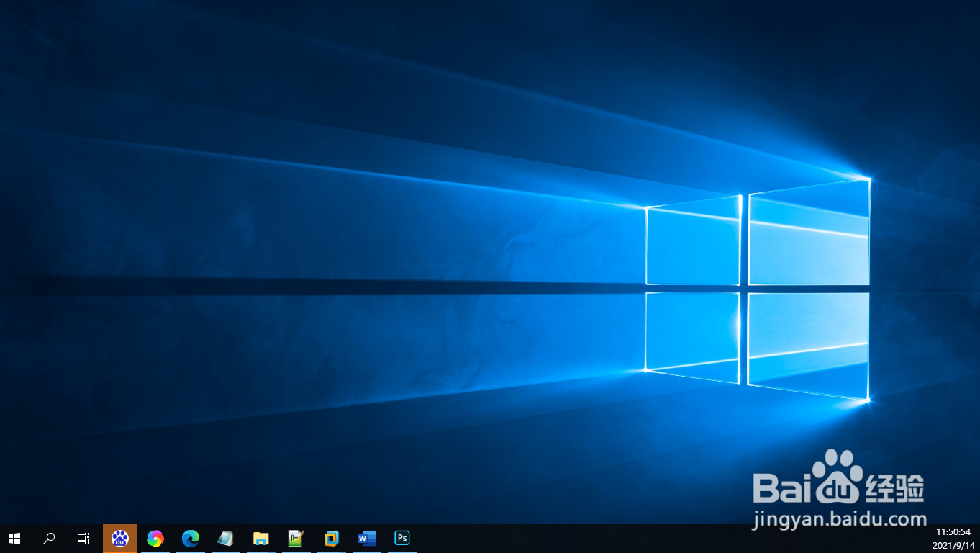Screen dimensions: 980x553
Task: Click the clock showing 11:50:54
Action: (953, 531)
